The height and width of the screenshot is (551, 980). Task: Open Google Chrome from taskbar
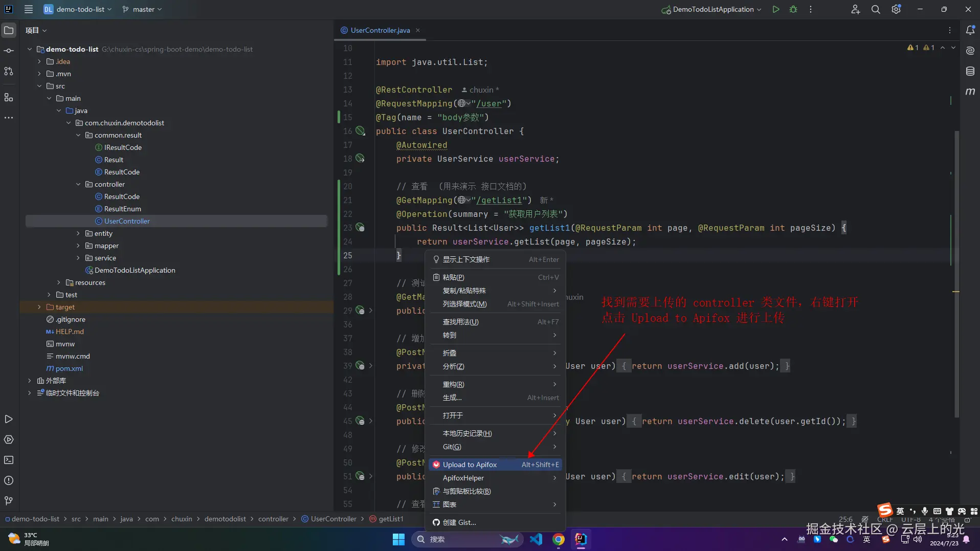(559, 539)
